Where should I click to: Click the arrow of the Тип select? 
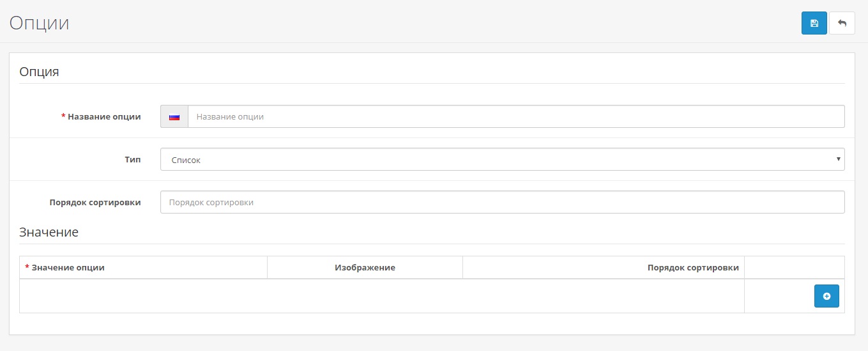click(x=838, y=159)
